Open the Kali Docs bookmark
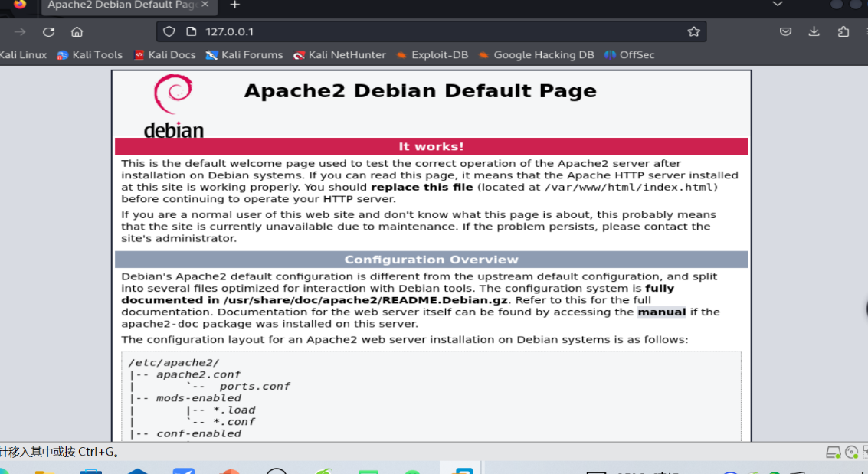 click(165, 55)
